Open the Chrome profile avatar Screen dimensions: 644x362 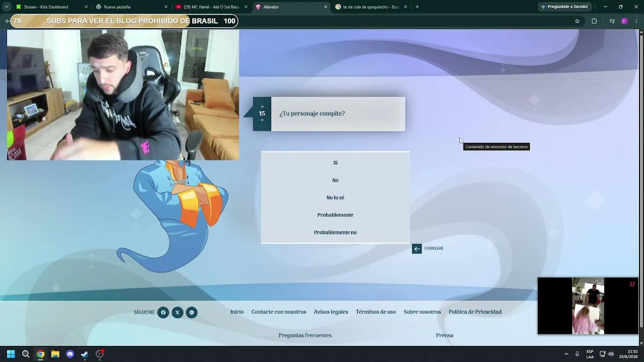624,21
